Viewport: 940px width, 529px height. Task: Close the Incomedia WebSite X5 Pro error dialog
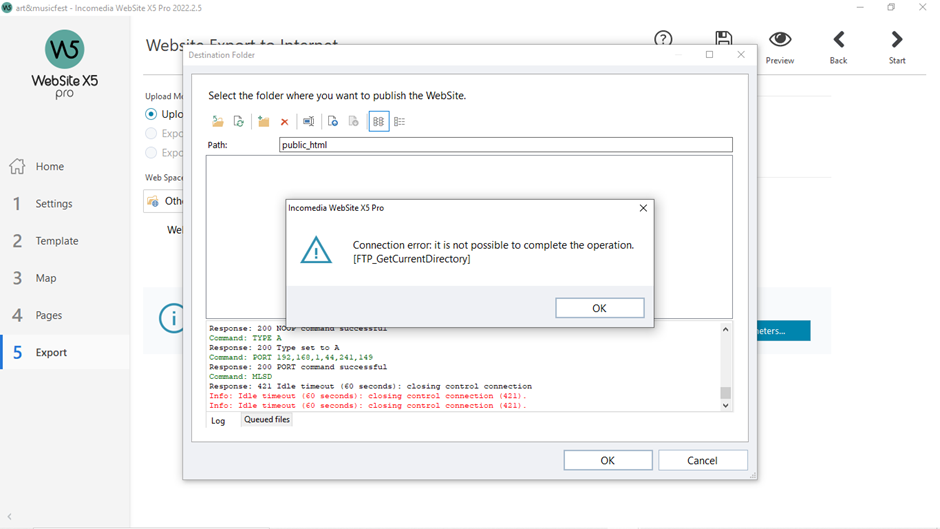pyautogui.click(x=643, y=208)
